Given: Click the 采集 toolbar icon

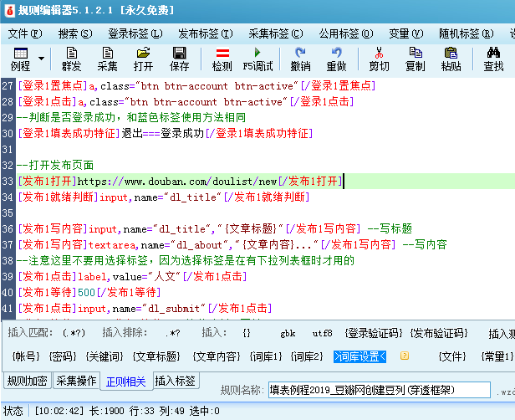Looking at the screenshot, I should pyautogui.click(x=107, y=59).
